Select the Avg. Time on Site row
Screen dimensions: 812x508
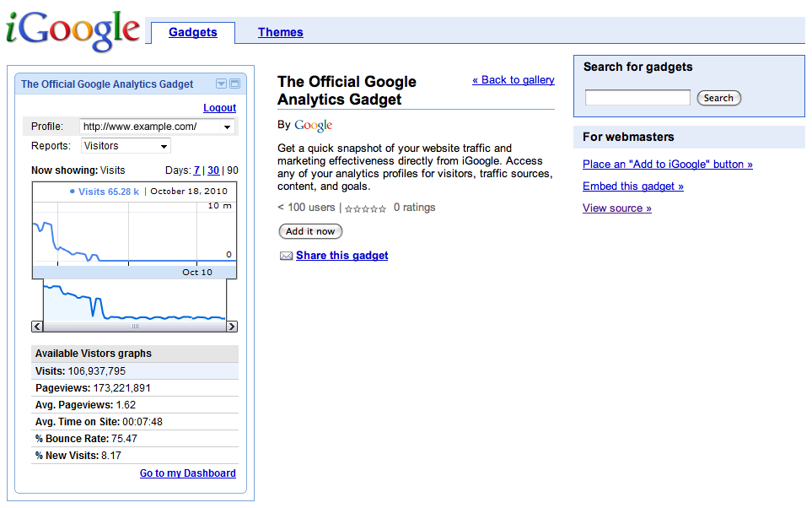pyautogui.click(x=135, y=422)
